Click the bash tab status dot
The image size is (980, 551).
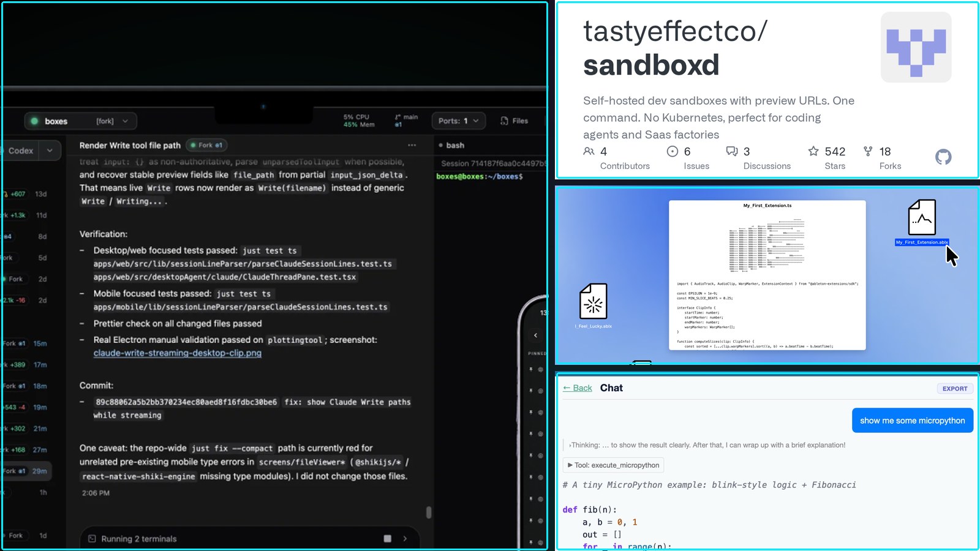pyautogui.click(x=440, y=146)
